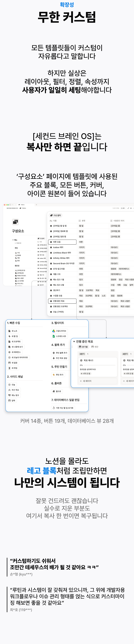The height and width of the screenshot is (644, 134).
Task: Switch to the 연간 view tab
Action: (95, 347)
